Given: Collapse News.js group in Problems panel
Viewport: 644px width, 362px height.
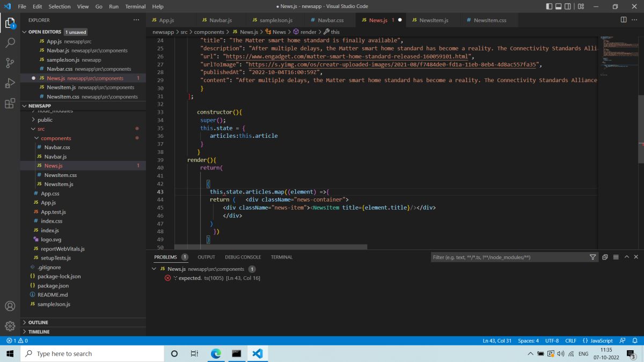Looking at the screenshot, I should (155, 269).
